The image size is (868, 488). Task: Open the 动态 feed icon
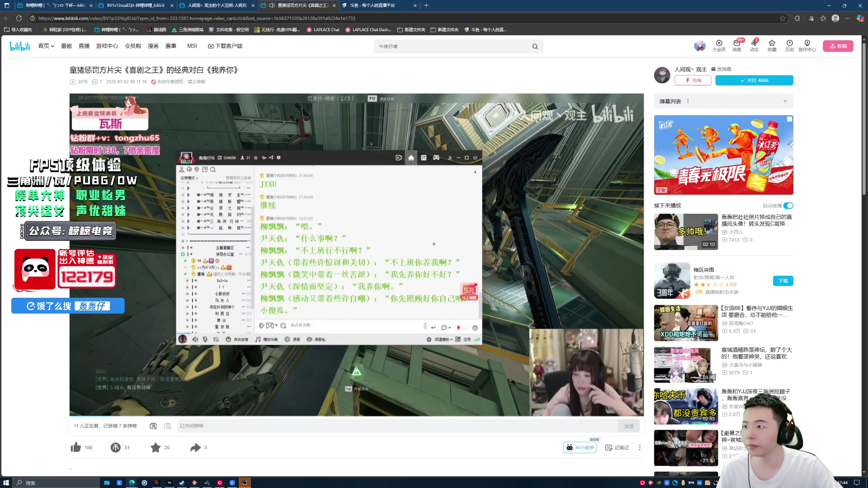(x=754, y=46)
